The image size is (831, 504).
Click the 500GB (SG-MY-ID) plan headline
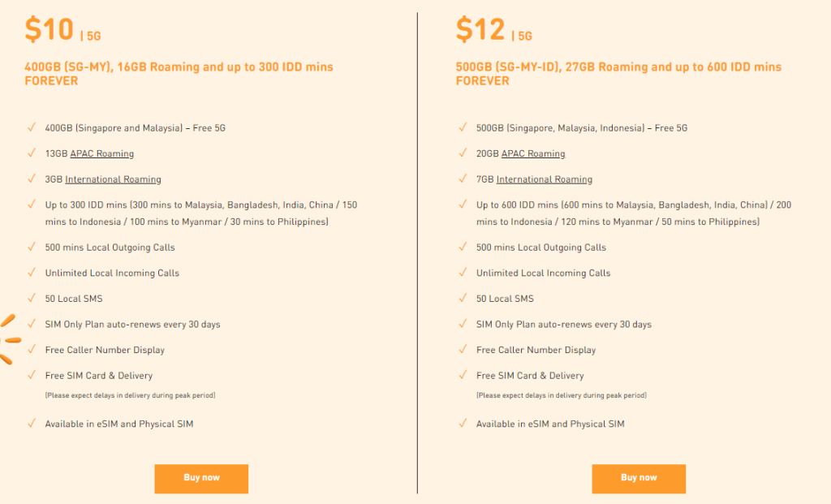pos(618,74)
